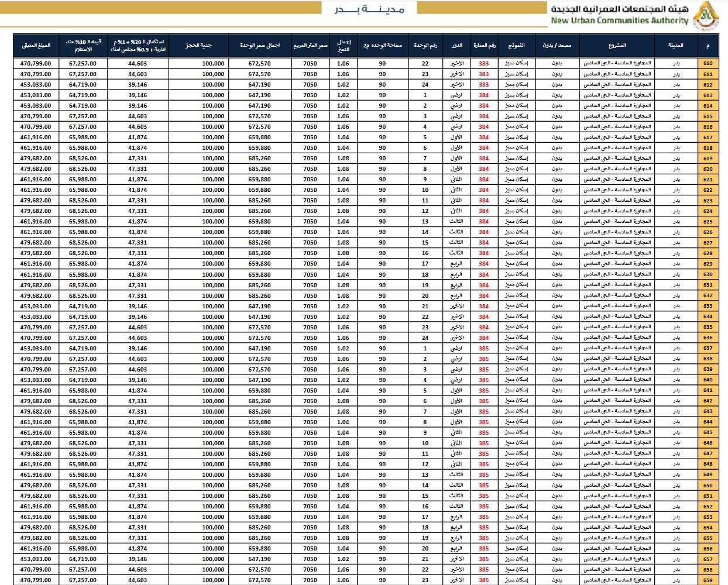
Task: Select the remaining amount cell in row 619
Action: click(36, 159)
